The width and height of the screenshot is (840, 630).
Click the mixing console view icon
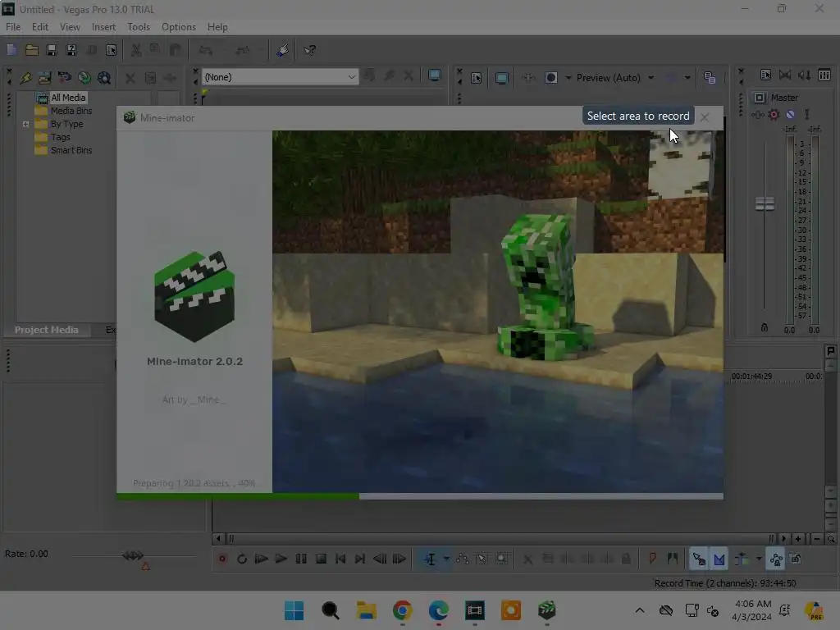824,75
